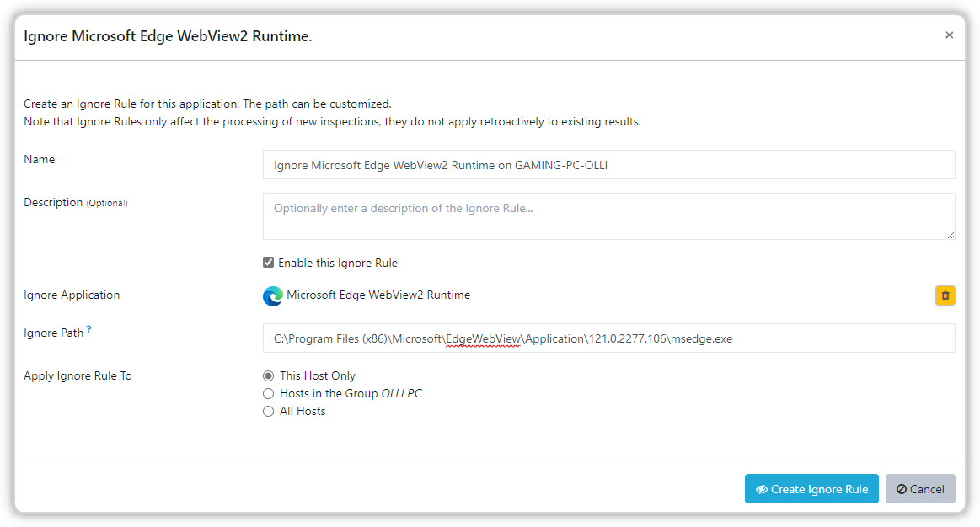Viewport: 980px width, 527px height.
Task: Click the Enable this Ignore Rule label text
Action: tap(338, 263)
